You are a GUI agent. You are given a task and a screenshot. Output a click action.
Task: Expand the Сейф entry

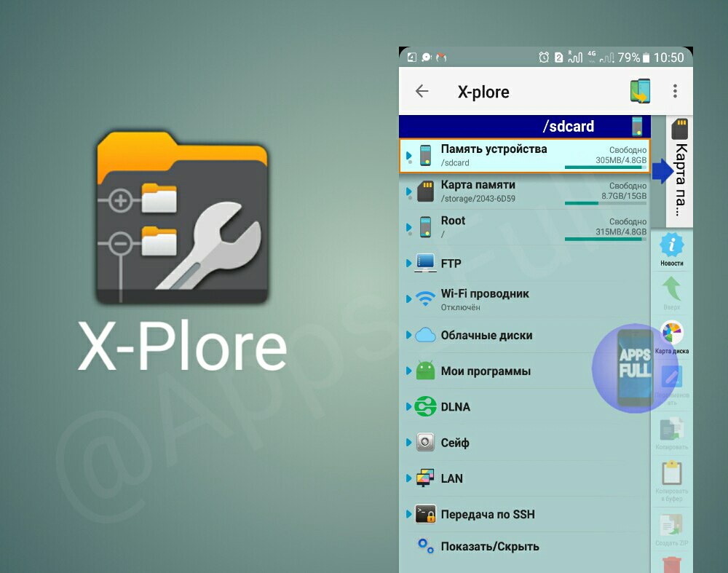coord(408,442)
